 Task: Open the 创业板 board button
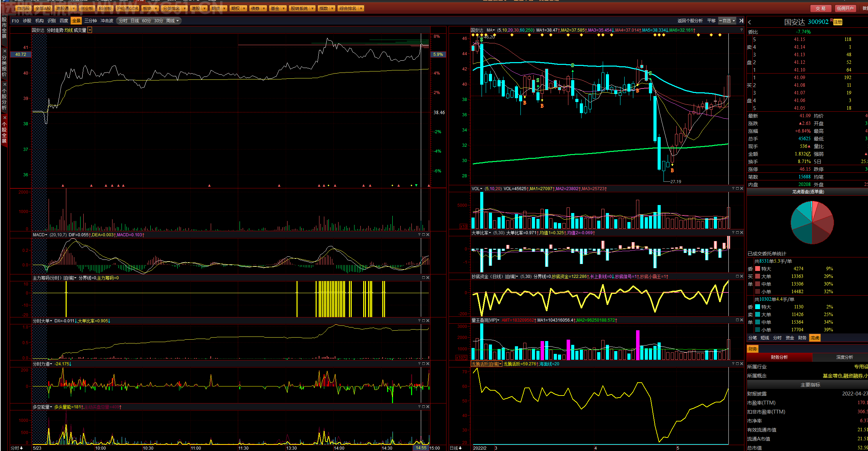click(x=87, y=8)
